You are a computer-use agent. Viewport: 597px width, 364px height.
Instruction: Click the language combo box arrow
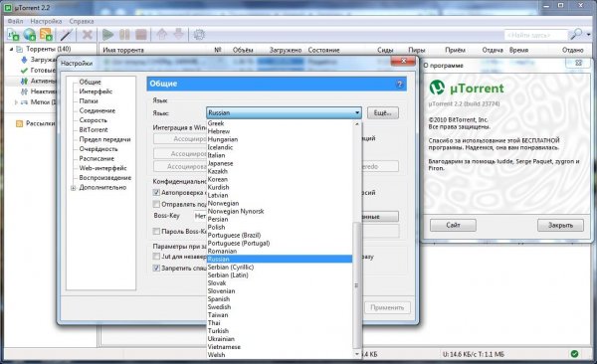[357, 112]
